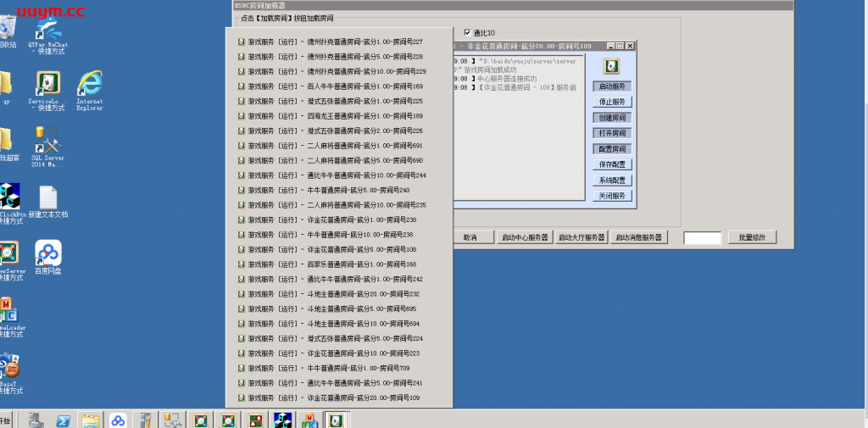Open the QTPay WeChat desktop shortcut
868x428 pixels.
[x=47, y=27]
